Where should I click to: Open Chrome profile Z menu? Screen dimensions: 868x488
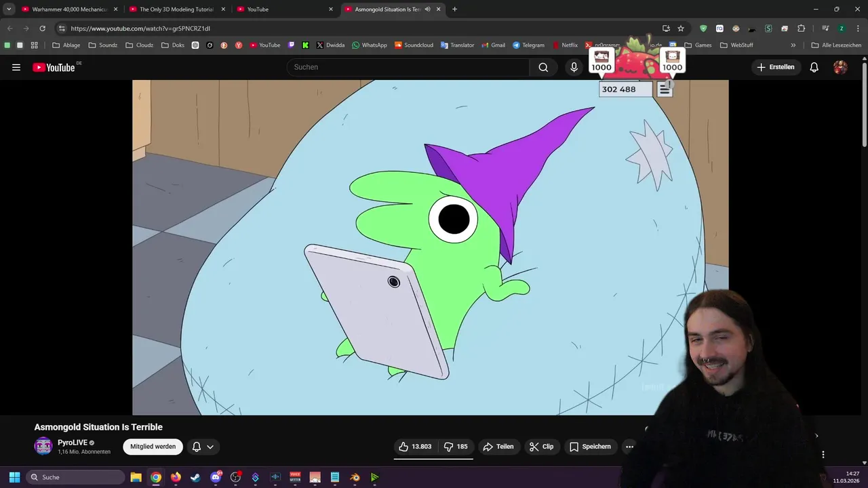[842, 28]
